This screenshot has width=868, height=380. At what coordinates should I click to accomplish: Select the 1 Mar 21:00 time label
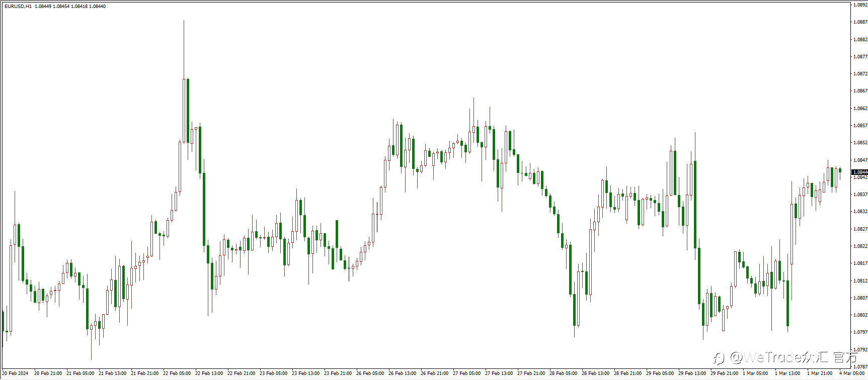(820, 373)
